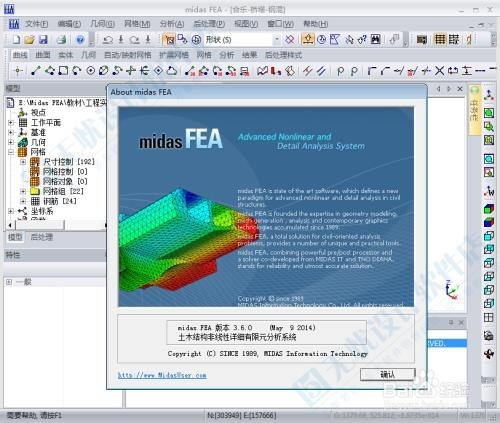Click the tree horizontal scrollbar left arrow
The height and width of the screenshot is (423, 500).
pos(10,225)
